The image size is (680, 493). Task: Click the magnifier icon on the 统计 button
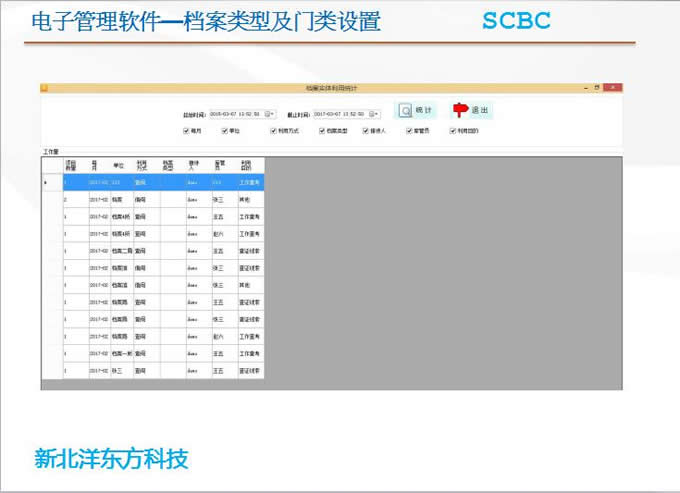[x=405, y=111]
